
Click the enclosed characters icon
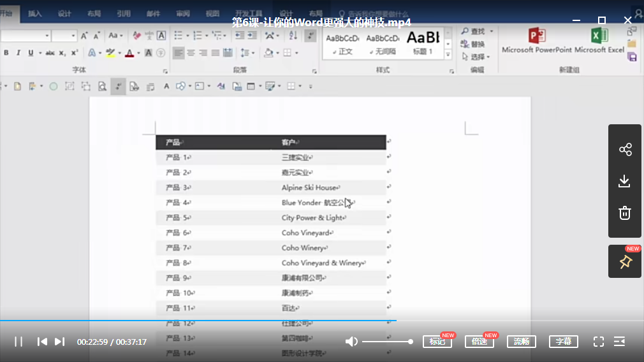[x=161, y=52]
